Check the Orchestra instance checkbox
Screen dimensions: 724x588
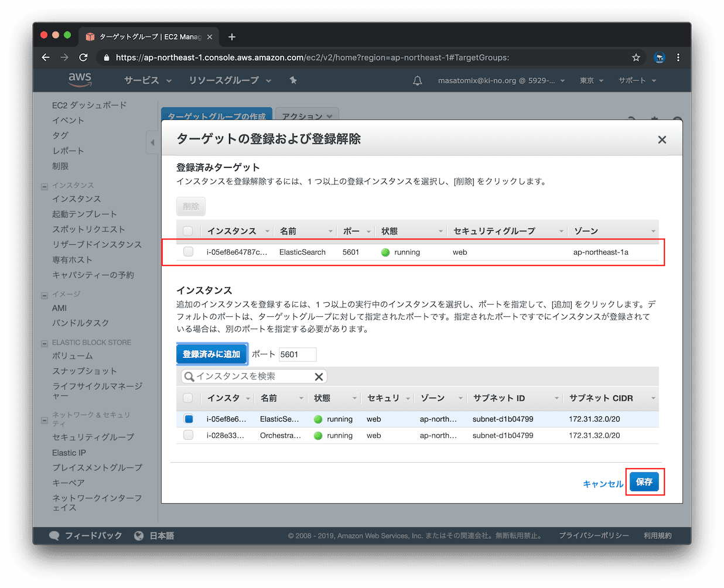click(188, 435)
